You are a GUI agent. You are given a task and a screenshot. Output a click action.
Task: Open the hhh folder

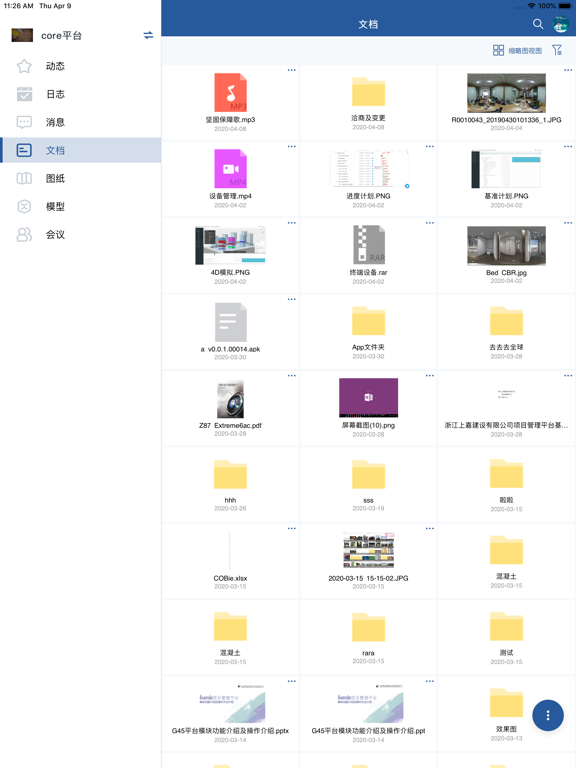(x=230, y=474)
